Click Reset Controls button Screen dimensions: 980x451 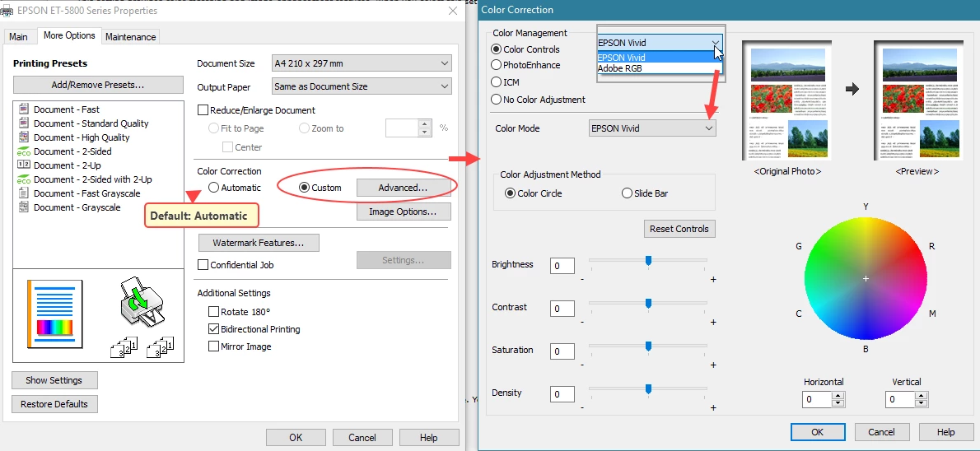tap(679, 229)
